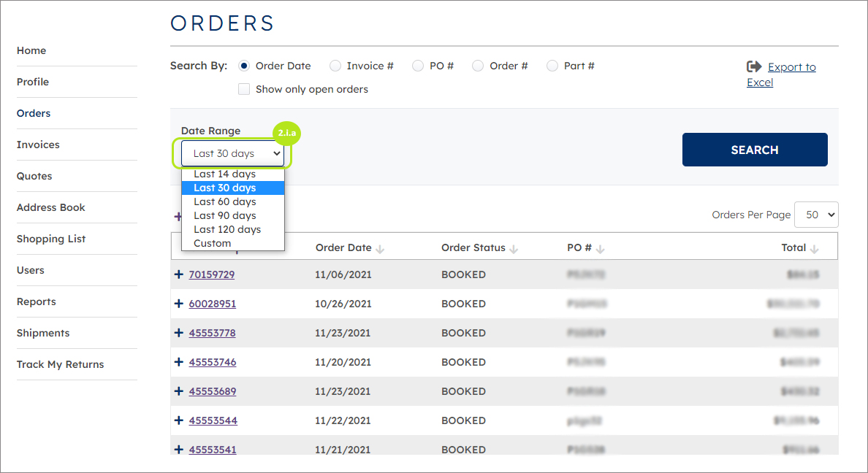Expand order 60028951 plus icon
Image resolution: width=868 pixels, height=473 pixels.
pos(179,304)
